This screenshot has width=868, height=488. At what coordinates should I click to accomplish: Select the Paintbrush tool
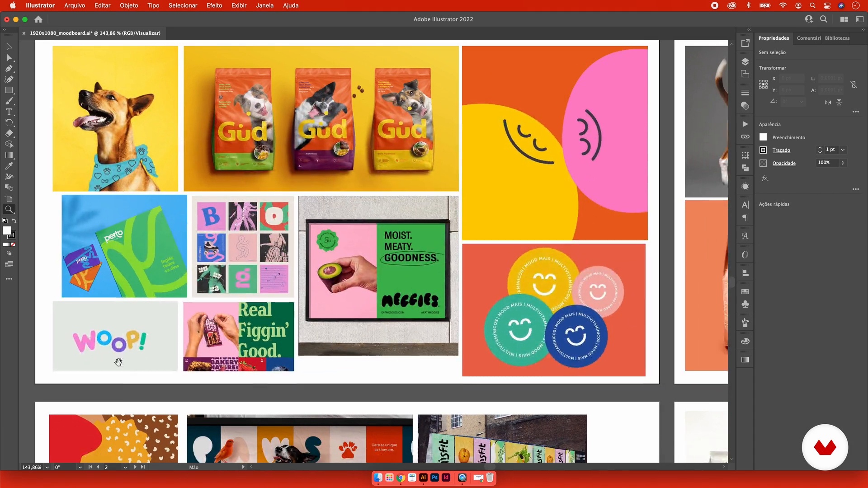(9, 101)
